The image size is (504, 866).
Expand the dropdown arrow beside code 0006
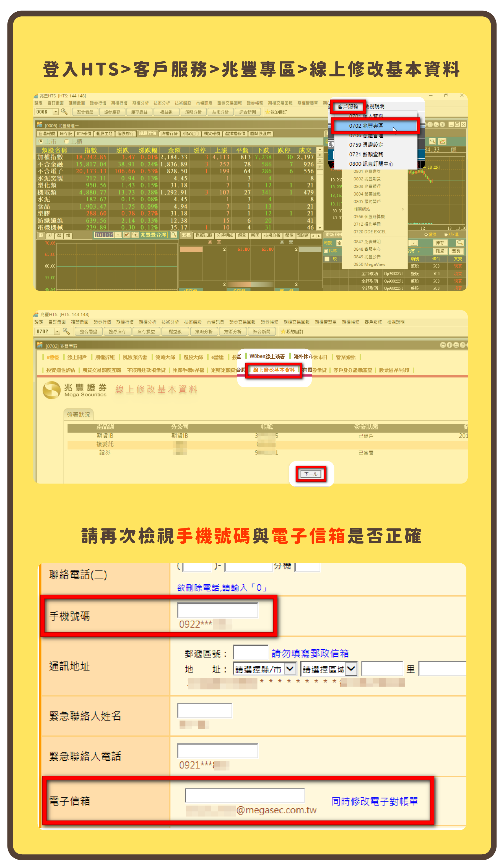55,112
